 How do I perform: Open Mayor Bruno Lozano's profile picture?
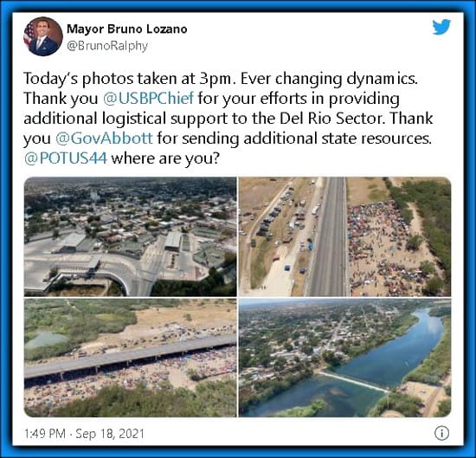point(43,36)
